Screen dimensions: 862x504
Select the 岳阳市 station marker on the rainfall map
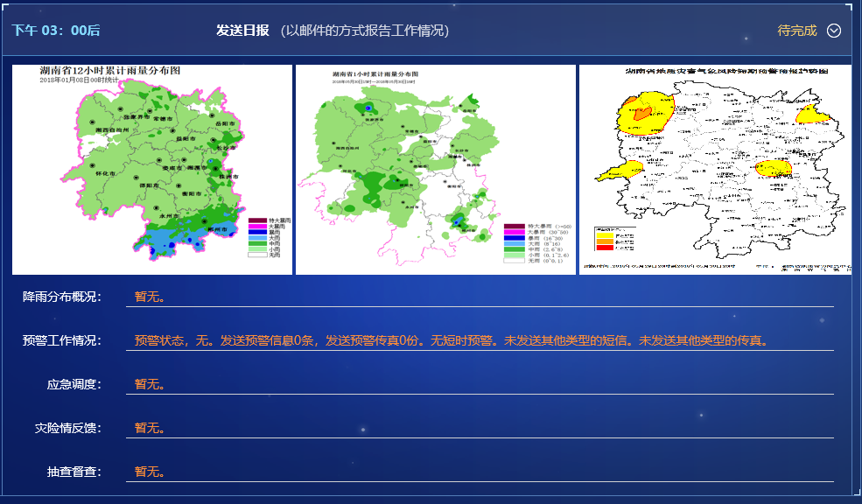click(x=213, y=115)
